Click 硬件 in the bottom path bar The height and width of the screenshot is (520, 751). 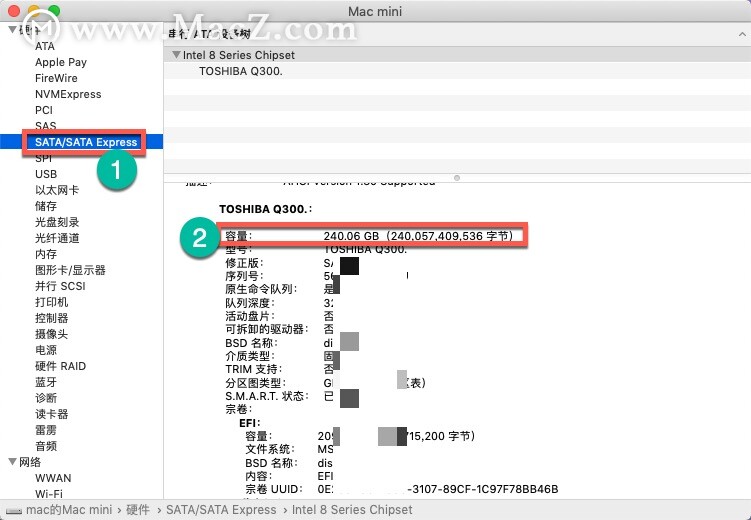tap(137, 510)
